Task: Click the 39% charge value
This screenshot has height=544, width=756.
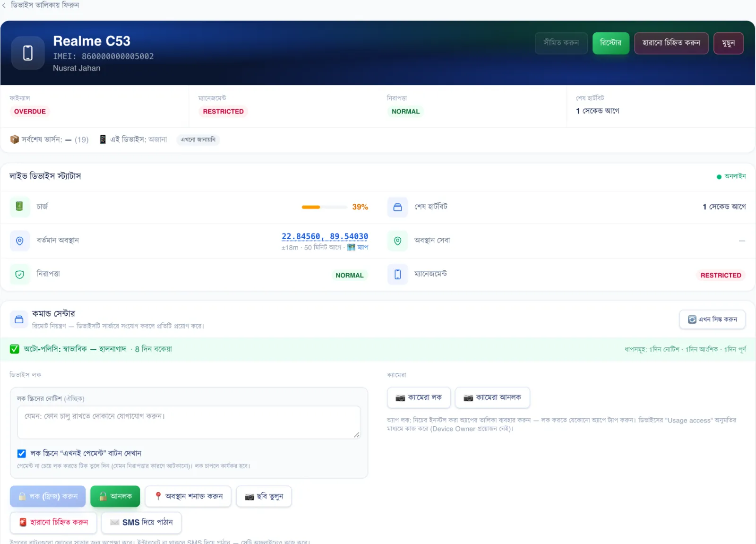Action: (360, 207)
